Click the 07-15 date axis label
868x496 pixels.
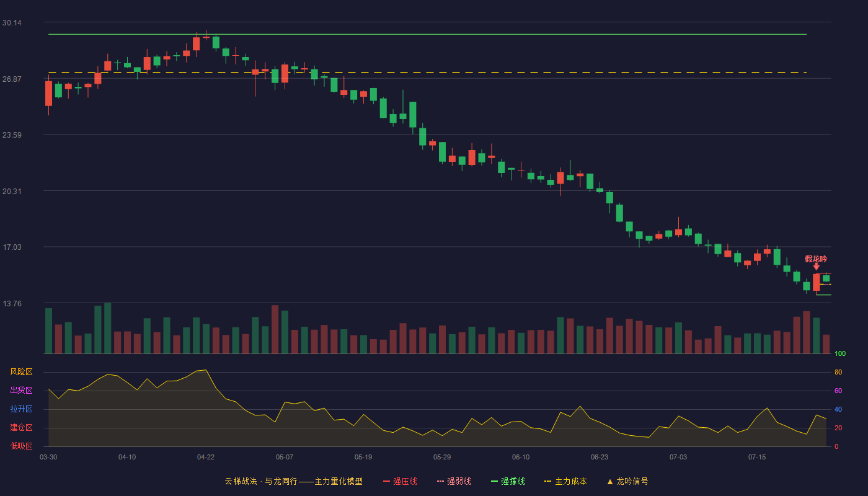(x=757, y=457)
